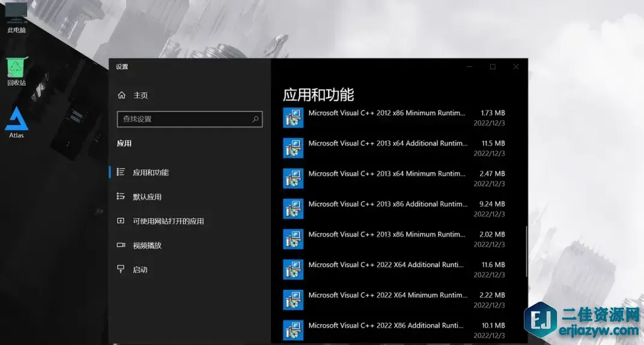Viewport: 644px width, 345px height.
Task: Open the 回收站 recycle bin icon
Action: pyautogui.click(x=16, y=71)
